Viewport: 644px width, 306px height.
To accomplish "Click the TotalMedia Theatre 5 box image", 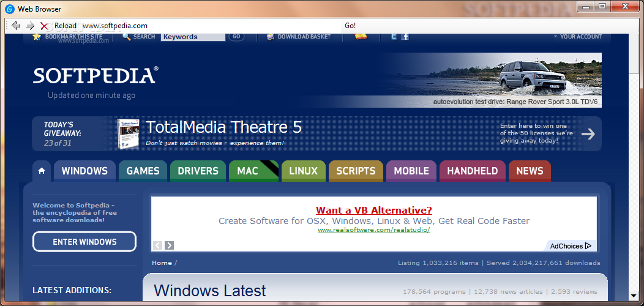I will pyautogui.click(x=128, y=134).
